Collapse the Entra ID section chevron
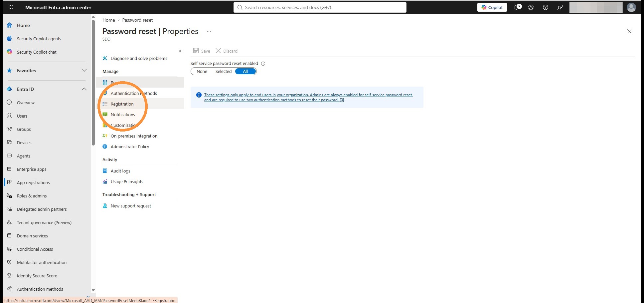 pyautogui.click(x=84, y=89)
